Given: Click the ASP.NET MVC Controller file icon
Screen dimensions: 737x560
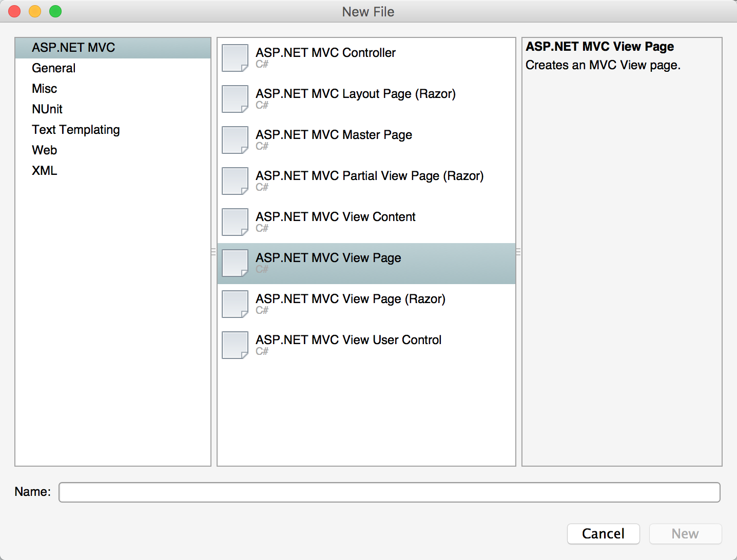Looking at the screenshot, I should point(235,58).
